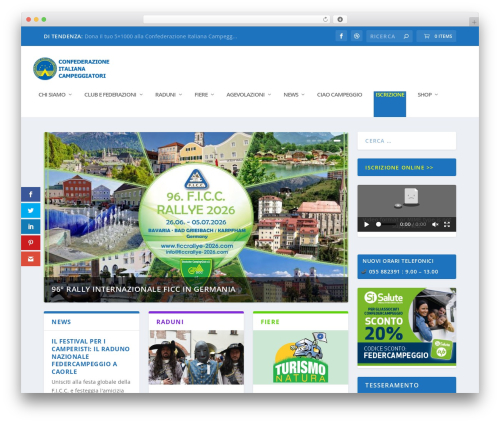Image resolution: width=500 pixels, height=423 pixels.
Task: Click the Iscrizione Online button
Action: (x=407, y=167)
